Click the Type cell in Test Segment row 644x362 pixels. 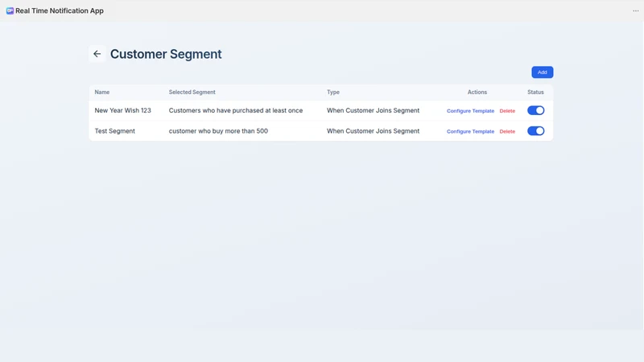click(373, 131)
